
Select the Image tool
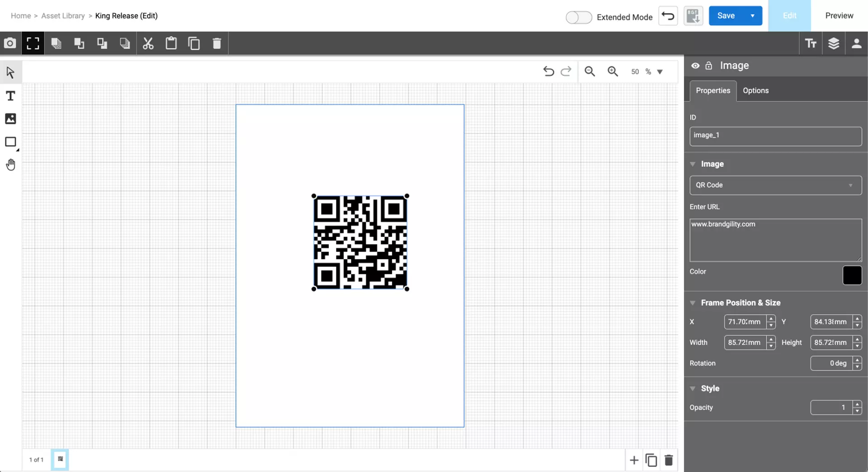click(x=10, y=118)
